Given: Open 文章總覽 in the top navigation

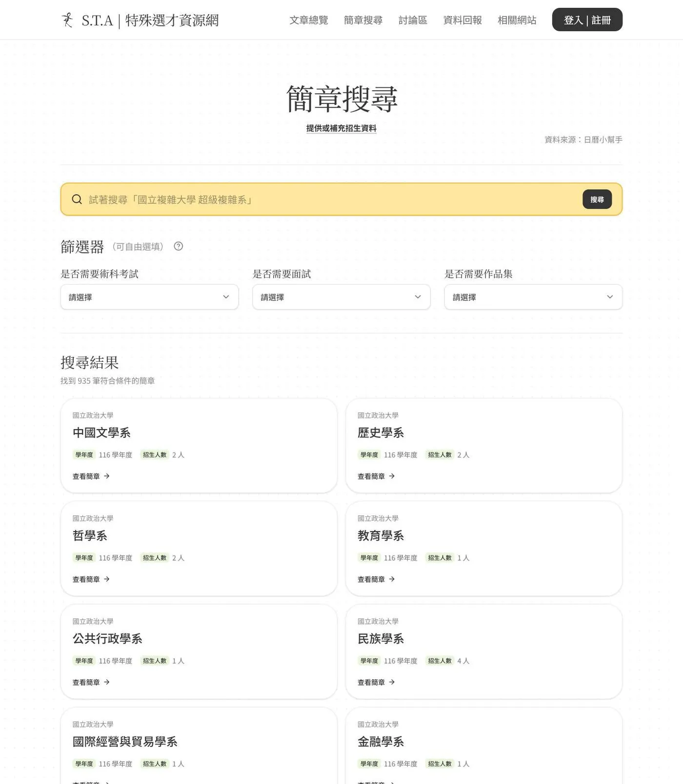Looking at the screenshot, I should (309, 20).
